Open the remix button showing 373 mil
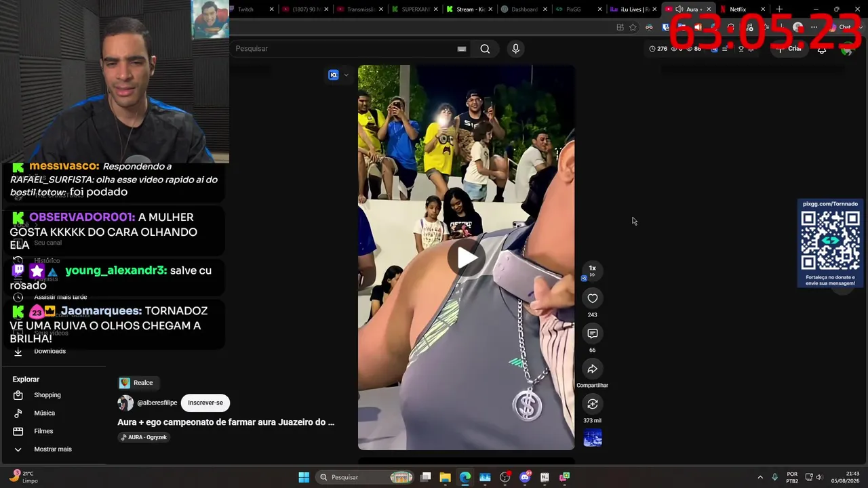Image resolution: width=868 pixels, height=488 pixels. 592,404
